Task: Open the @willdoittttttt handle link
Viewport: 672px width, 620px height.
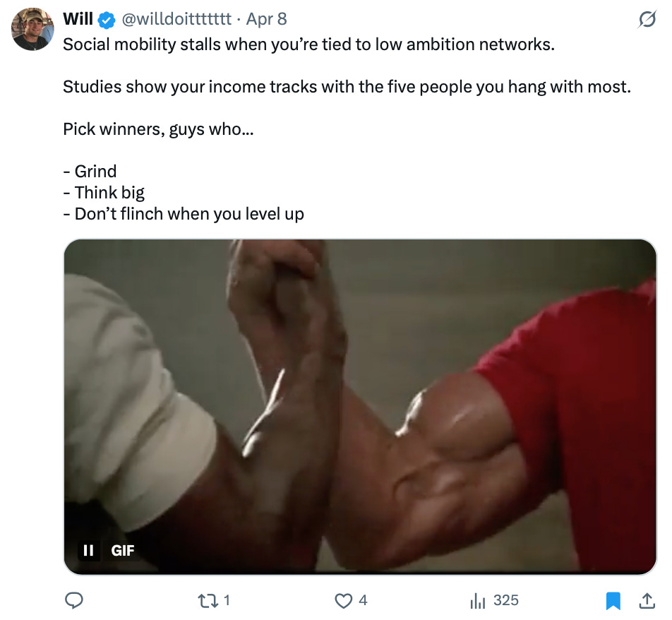Action: (176, 19)
